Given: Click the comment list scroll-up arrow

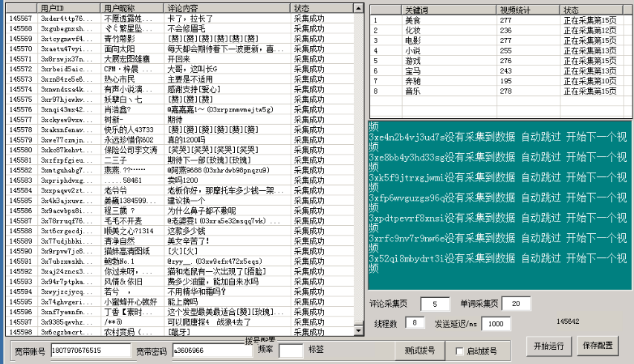Looking at the screenshot, I should (x=358, y=7).
